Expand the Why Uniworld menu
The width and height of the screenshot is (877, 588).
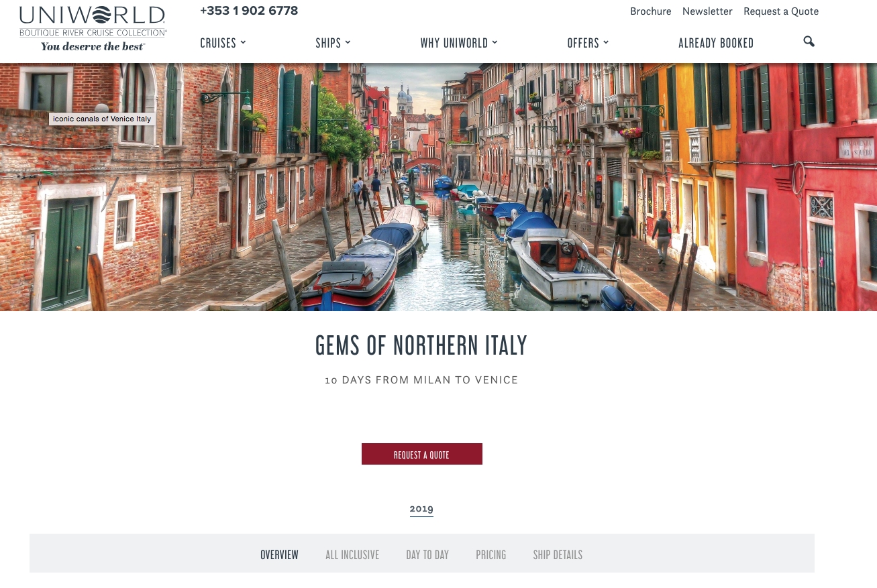coord(459,43)
